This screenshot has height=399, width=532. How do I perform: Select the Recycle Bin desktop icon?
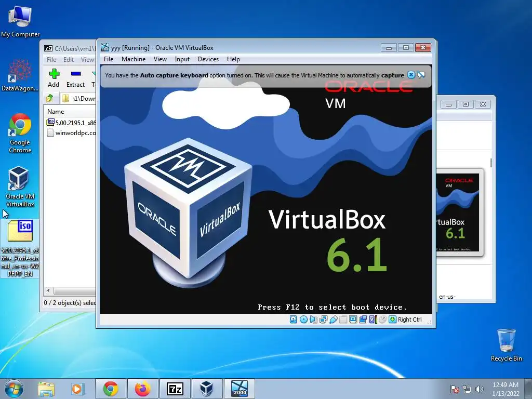click(x=506, y=345)
